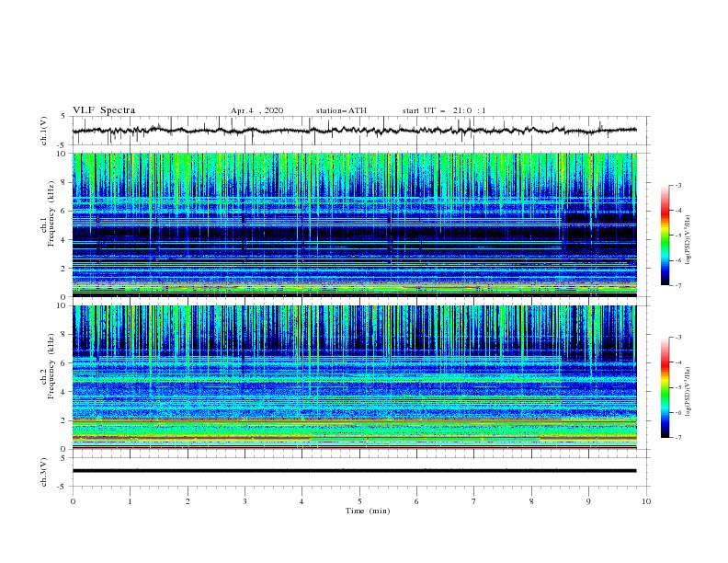Click the ch.3(V) axis label
Viewport: 728px width, 563px height.
(43, 472)
